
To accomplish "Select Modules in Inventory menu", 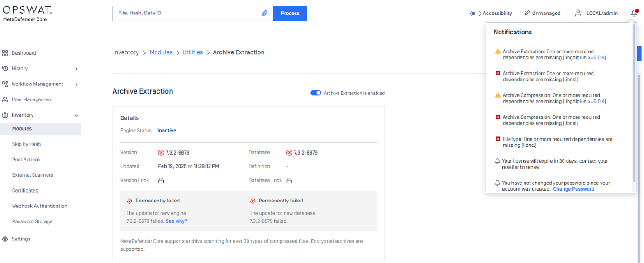I will 41,129.
